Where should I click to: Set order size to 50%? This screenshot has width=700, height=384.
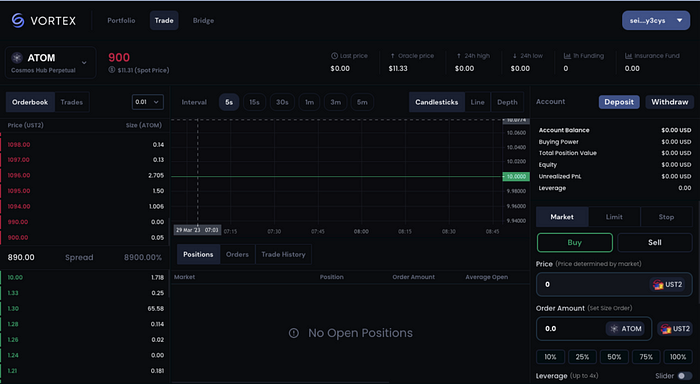[614, 357]
